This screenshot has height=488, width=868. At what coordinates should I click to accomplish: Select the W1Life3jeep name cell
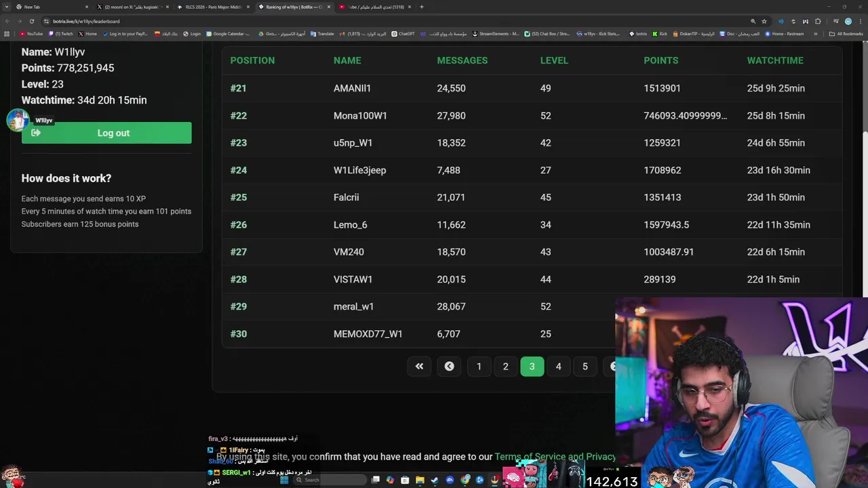pyautogui.click(x=359, y=170)
